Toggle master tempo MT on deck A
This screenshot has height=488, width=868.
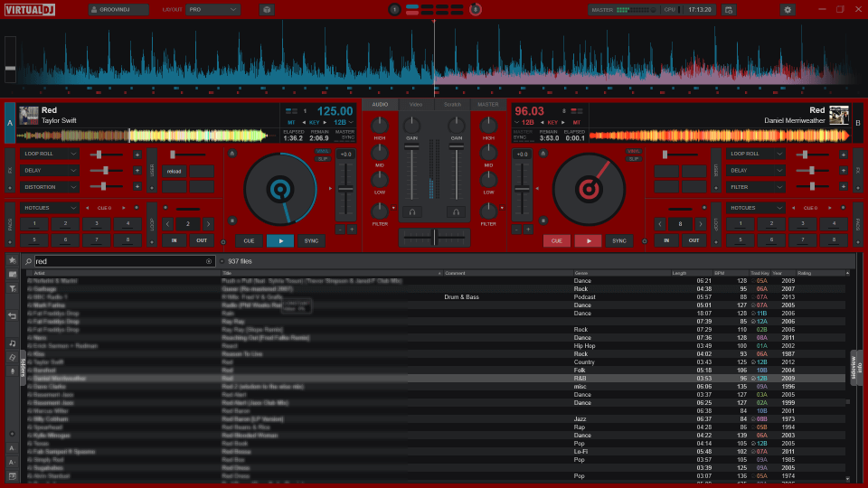pos(291,122)
